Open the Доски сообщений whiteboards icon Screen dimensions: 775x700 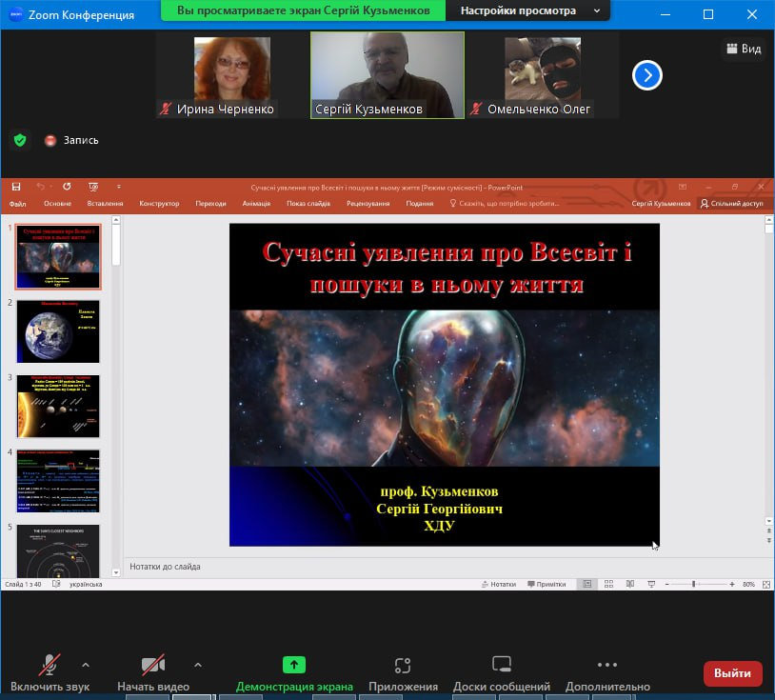click(x=501, y=665)
